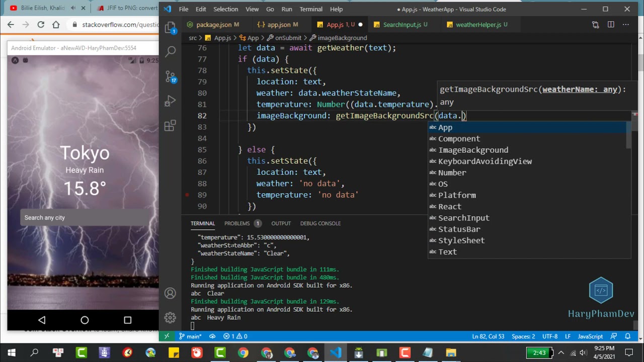This screenshot has height=362, width=644.
Task: Click Ln 82, Col 53 in status bar
Action: 488,336
